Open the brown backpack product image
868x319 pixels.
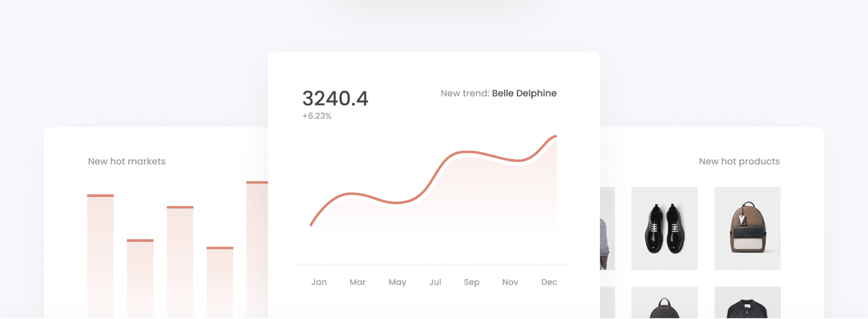748,228
